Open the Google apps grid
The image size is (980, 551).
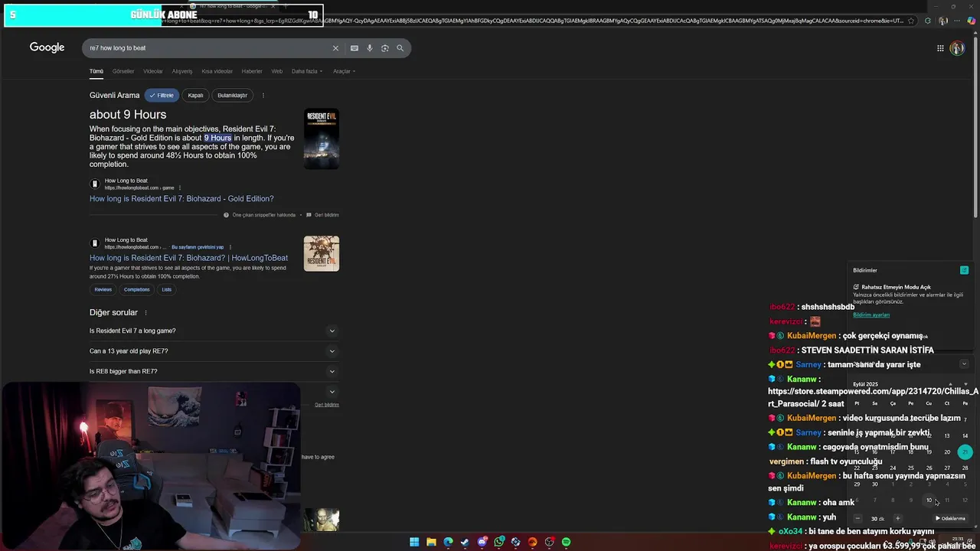click(x=940, y=48)
